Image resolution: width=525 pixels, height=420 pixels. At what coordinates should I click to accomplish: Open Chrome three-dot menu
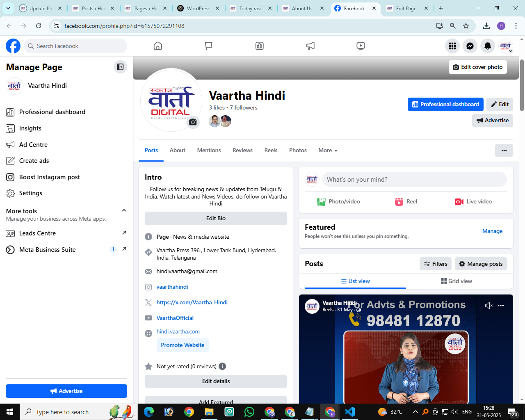click(x=516, y=26)
